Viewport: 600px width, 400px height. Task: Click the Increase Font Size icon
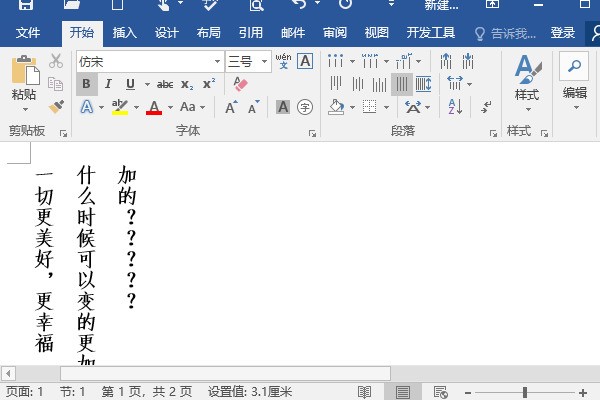[231, 106]
